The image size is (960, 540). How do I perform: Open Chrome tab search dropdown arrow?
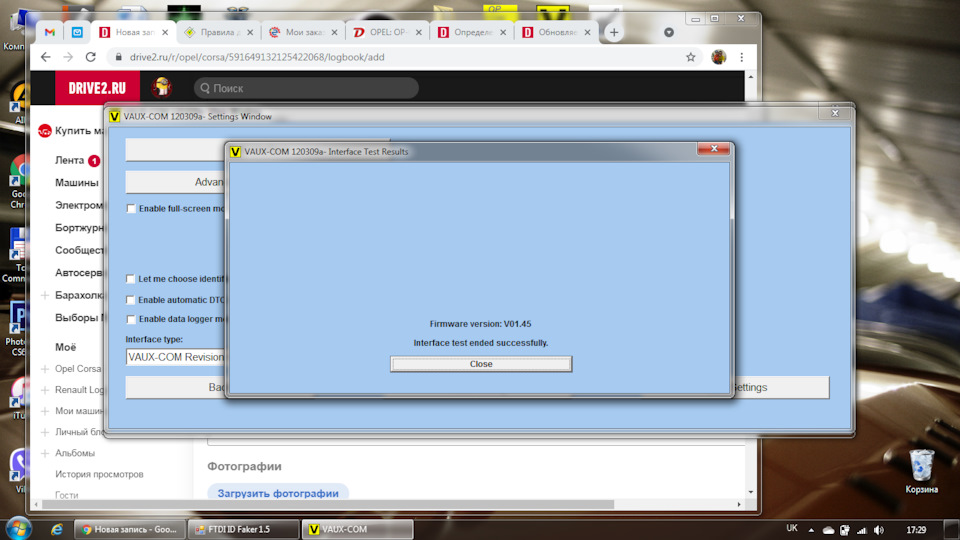pos(669,32)
